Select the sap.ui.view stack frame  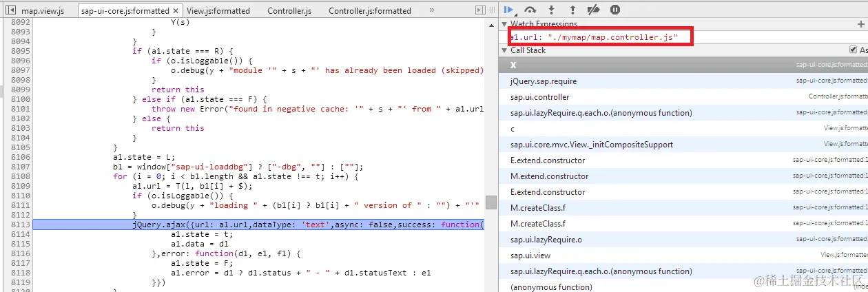683,255
